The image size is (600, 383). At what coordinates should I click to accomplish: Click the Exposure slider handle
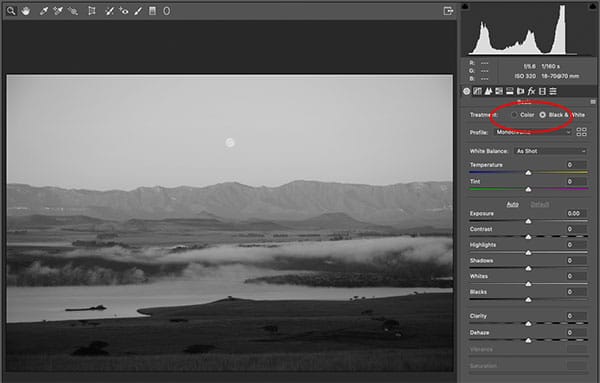pos(528,221)
